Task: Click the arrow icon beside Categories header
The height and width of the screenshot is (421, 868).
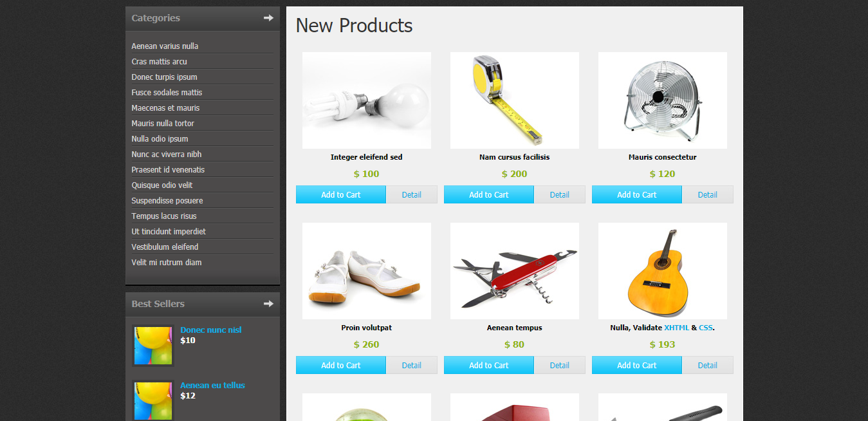Action: [x=268, y=18]
